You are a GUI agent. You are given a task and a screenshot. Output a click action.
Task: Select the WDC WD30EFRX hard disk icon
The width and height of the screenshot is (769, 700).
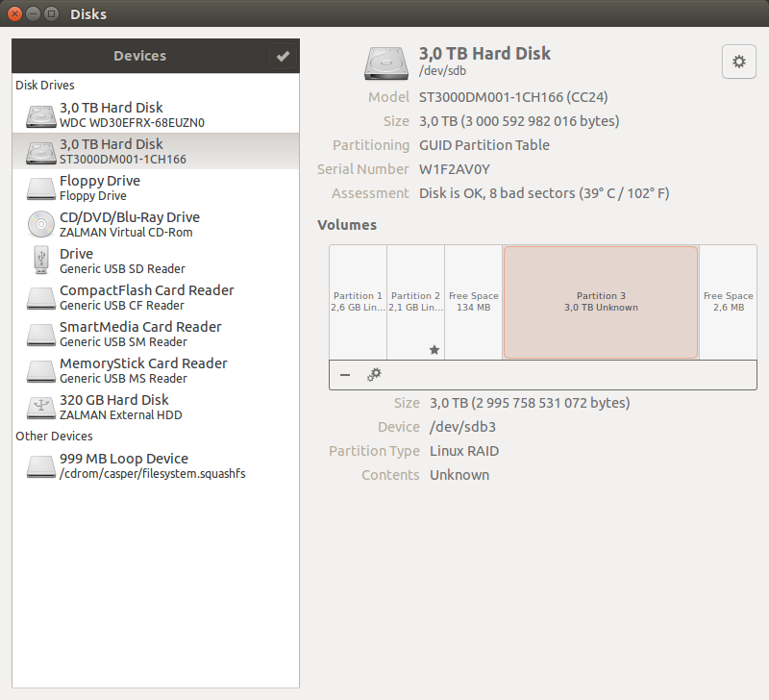[x=41, y=115]
